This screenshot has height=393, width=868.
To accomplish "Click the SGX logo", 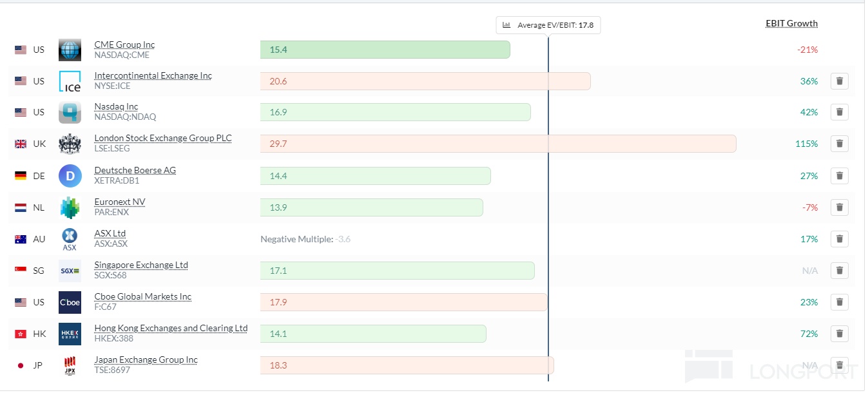I will point(70,271).
